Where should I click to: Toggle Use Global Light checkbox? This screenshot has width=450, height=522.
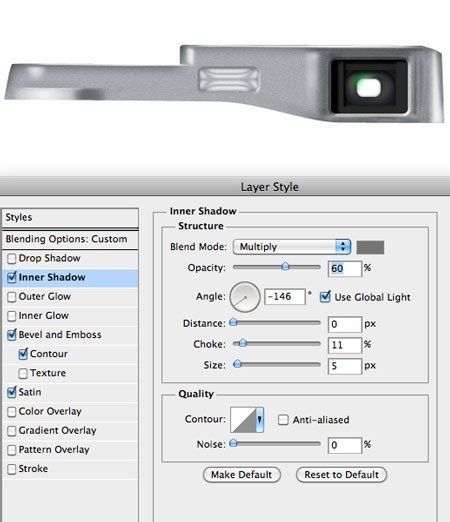[325, 297]
